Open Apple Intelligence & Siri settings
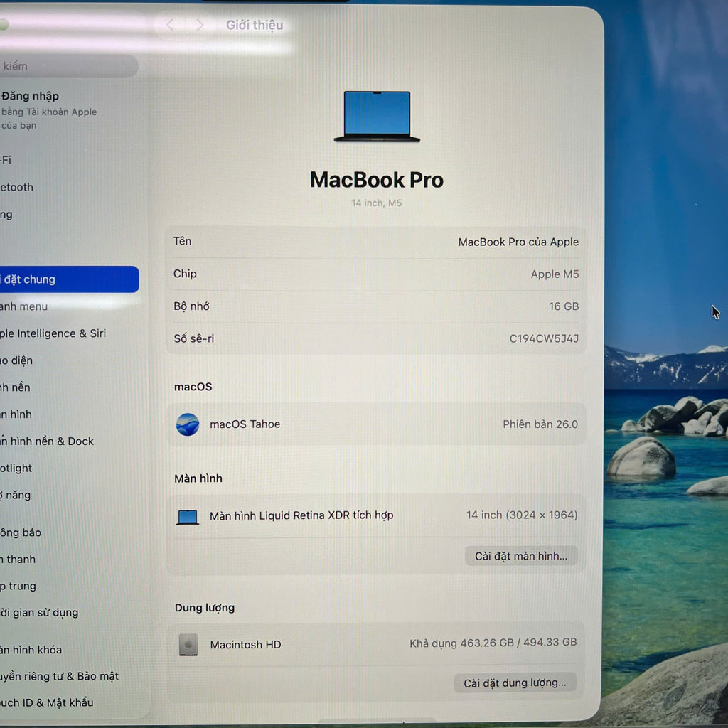Screen dimensions: 728x728 point(53,333)
